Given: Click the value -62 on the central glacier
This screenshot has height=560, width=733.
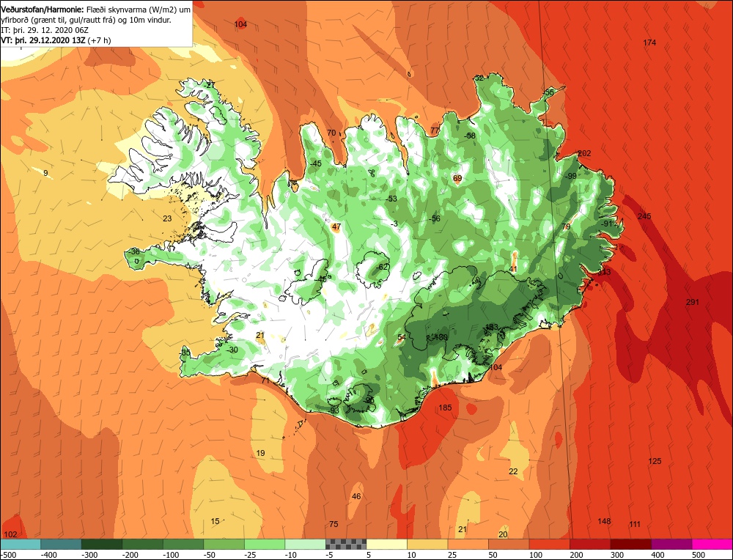Looking at the screenshot, I should tap(383, 267).
